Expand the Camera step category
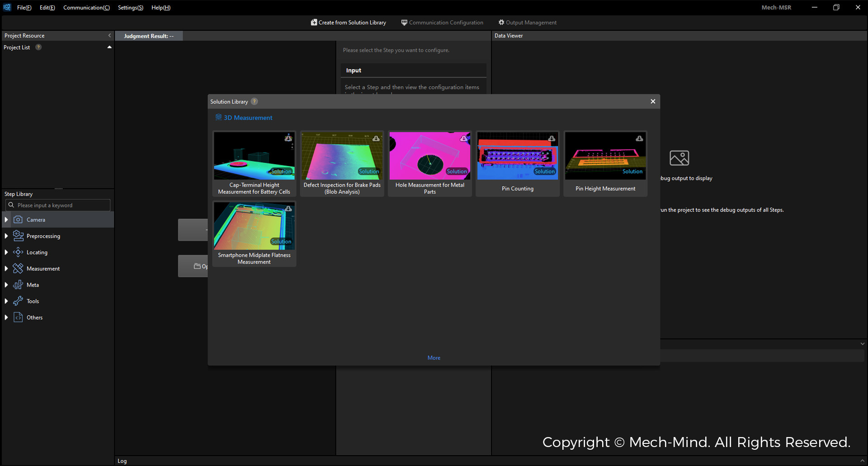Image resolution: width=868 pixels, height=466 pixels. (6, 220)
